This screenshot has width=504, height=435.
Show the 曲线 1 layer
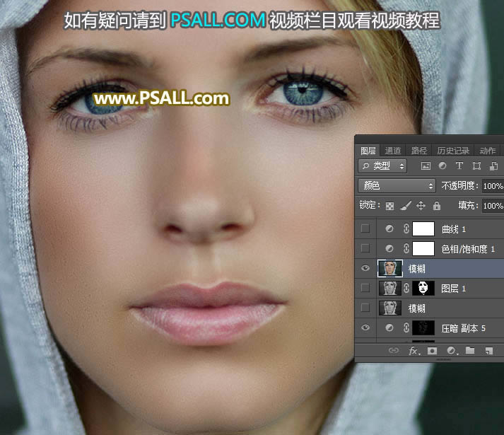(365, 229)
